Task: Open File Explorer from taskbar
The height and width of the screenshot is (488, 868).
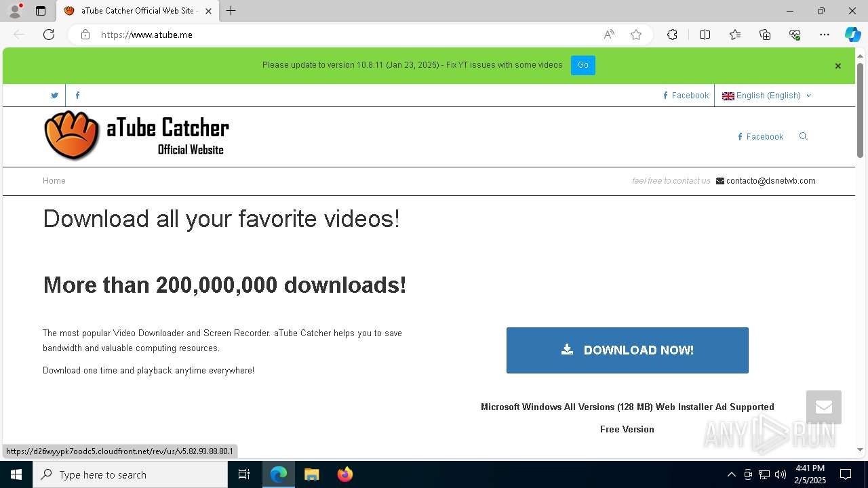Action: click(311, 474)
